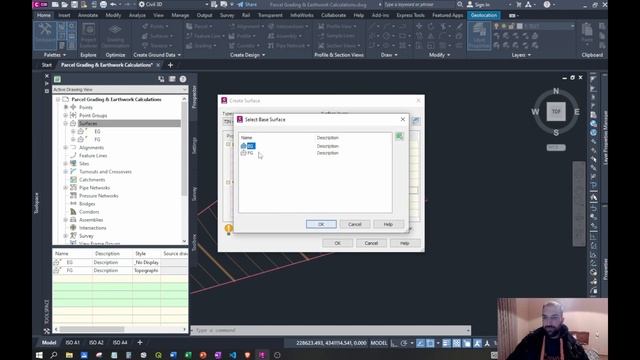Open the Geolocation ribbon tab

pos(484,15)
